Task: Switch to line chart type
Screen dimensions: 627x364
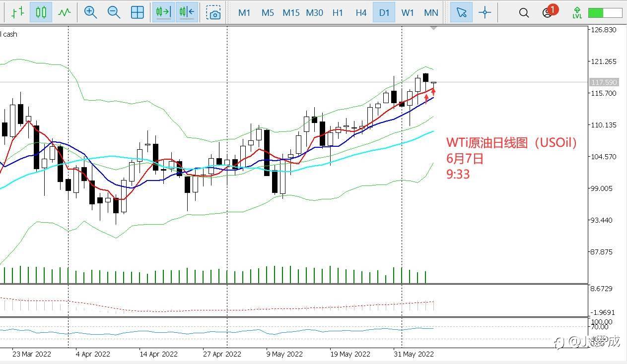Action: 64,12
